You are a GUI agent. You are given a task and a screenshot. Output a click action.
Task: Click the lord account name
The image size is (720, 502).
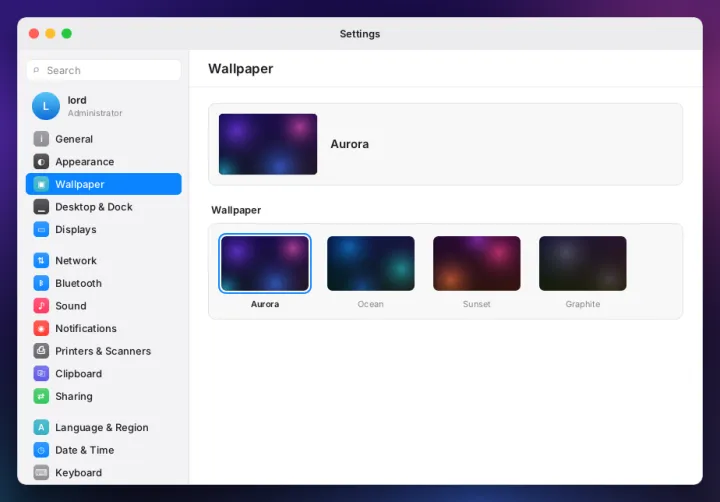[x=77, y=100]
